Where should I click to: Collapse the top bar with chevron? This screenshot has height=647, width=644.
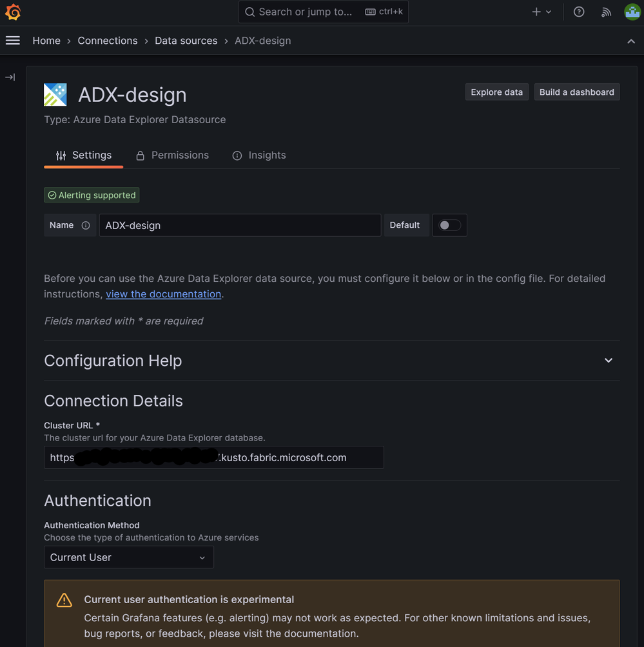pyautogui.click(x=631, y=41)
